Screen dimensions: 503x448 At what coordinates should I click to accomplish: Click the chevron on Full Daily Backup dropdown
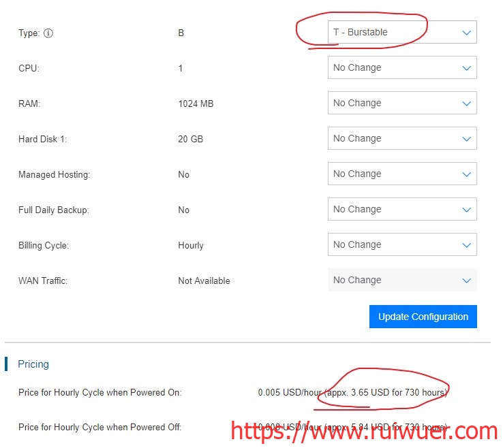coord(466,210)
